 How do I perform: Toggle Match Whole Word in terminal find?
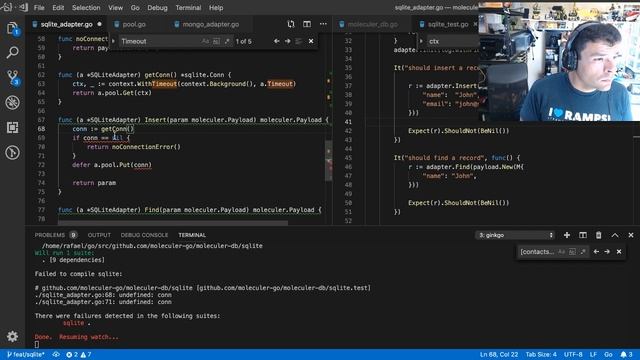(x=572, y=252)
